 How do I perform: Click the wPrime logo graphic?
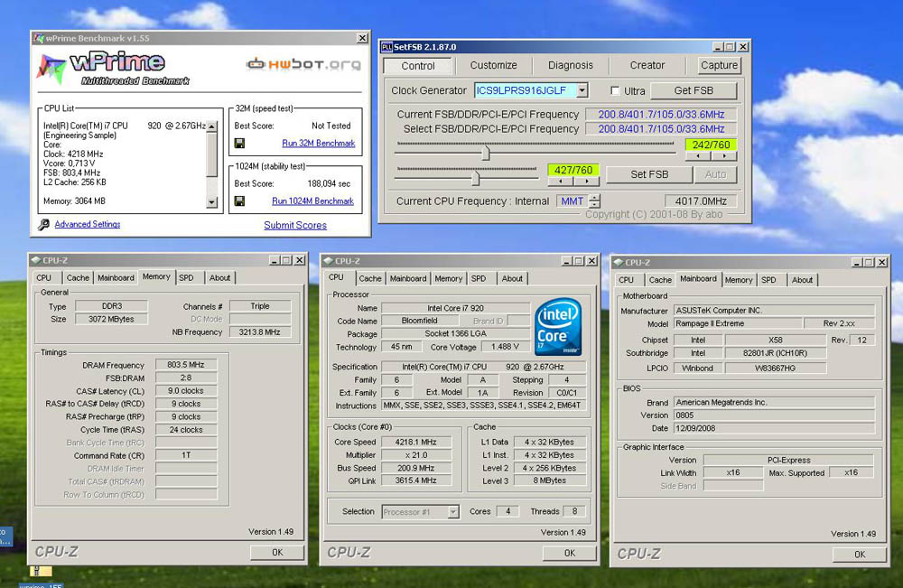click(x=112, y=69)
